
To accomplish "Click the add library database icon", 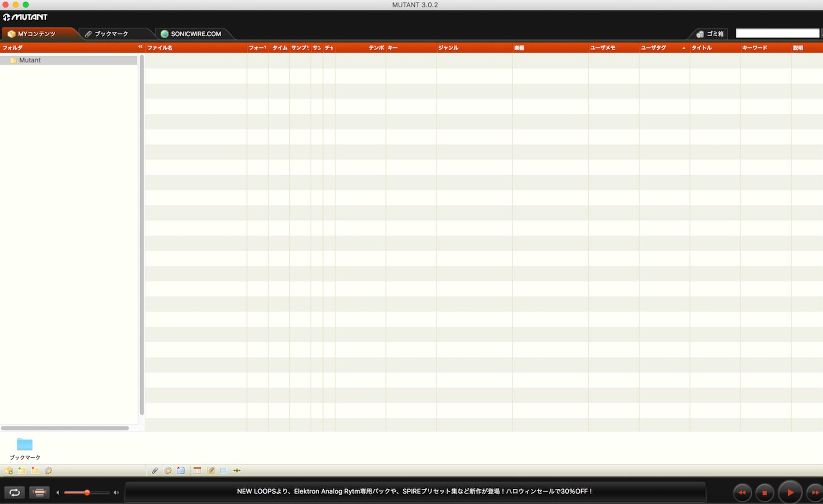I will (x=8, y=471).
